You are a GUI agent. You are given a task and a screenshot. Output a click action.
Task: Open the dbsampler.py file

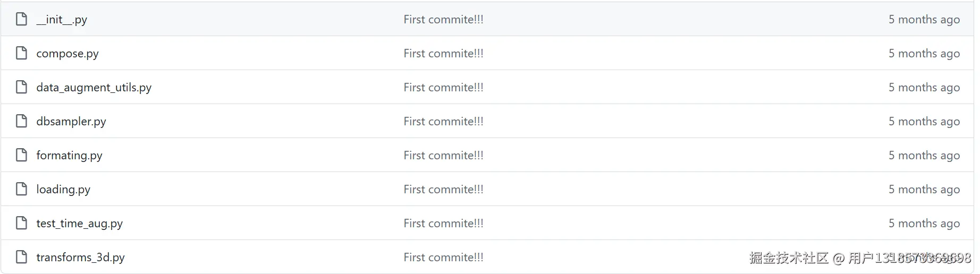pyautogui.click(x=71, y=122)
